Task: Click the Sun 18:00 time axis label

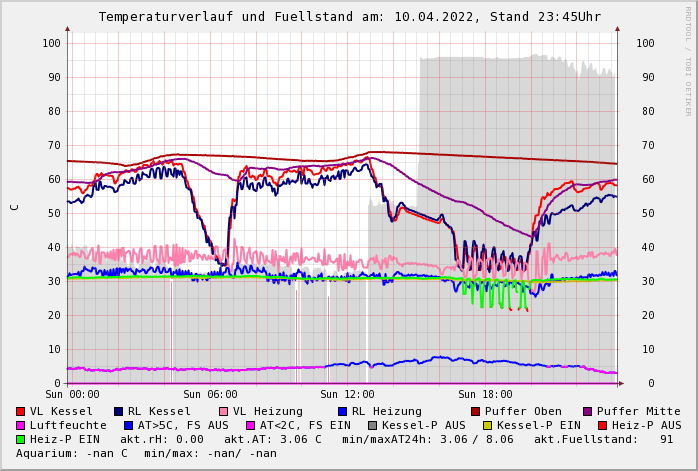Action: pos(485,394)
